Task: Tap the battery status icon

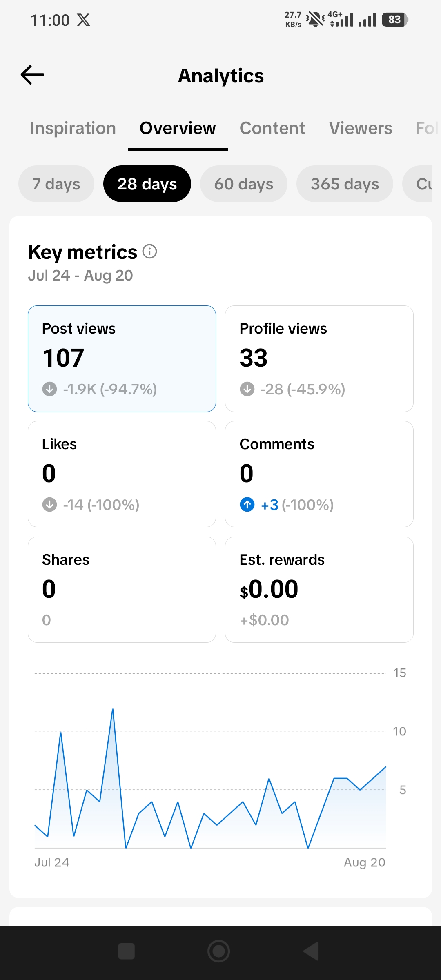Action: click(395, 20)
